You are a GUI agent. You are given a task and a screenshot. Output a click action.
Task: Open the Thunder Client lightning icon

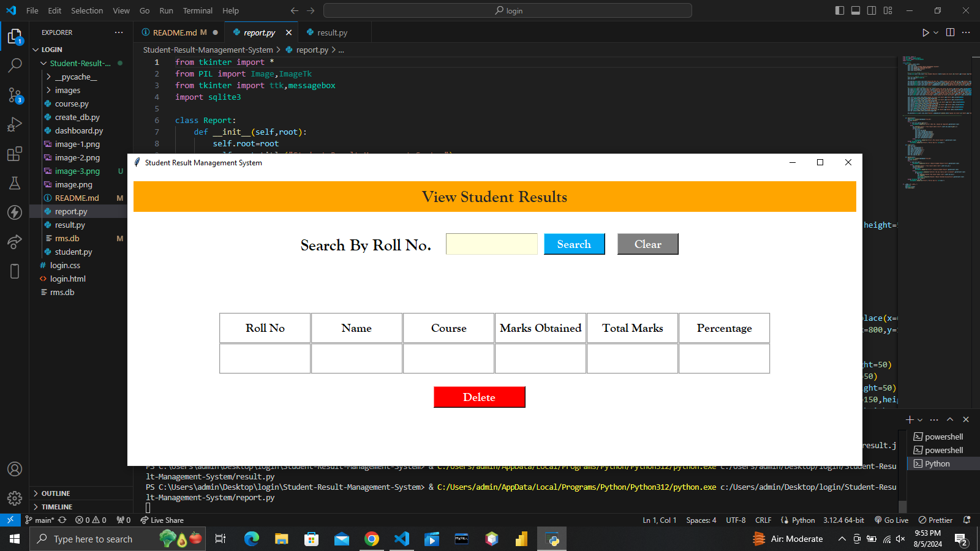15,212
